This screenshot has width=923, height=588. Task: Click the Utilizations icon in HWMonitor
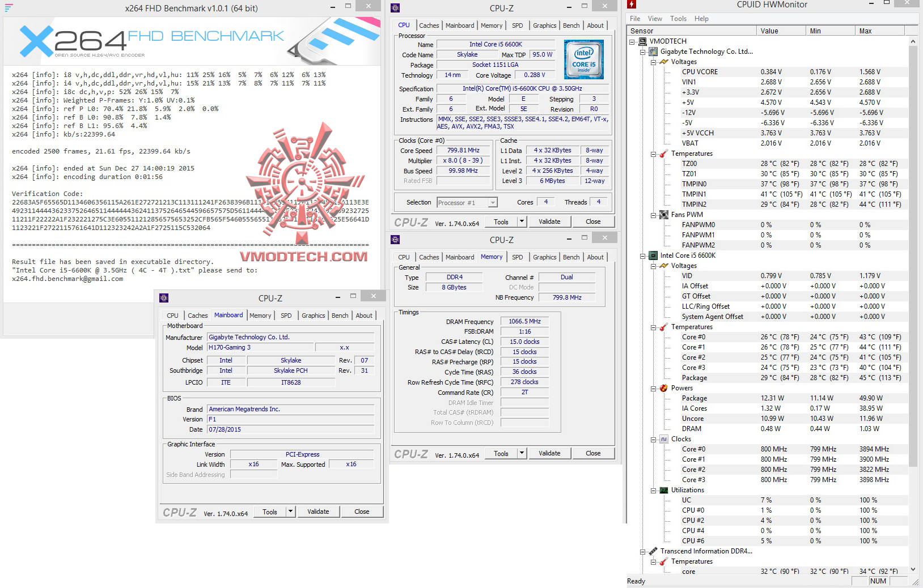[x=664, y=490]
